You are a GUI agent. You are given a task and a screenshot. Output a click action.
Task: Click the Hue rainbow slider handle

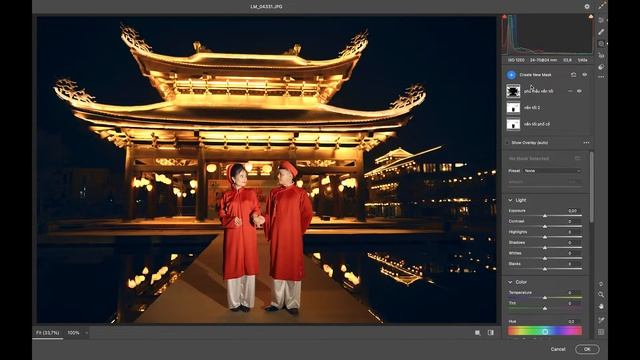point(545,332)
